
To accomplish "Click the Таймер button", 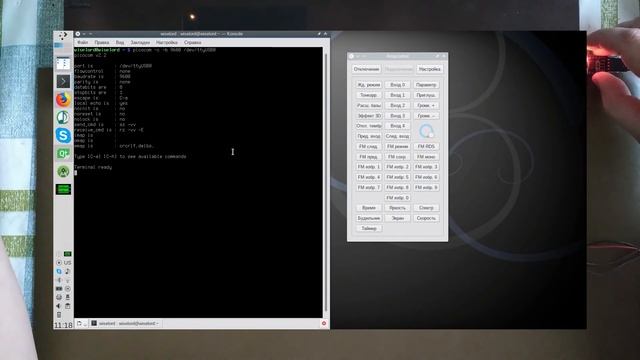I will click(369, 229).
